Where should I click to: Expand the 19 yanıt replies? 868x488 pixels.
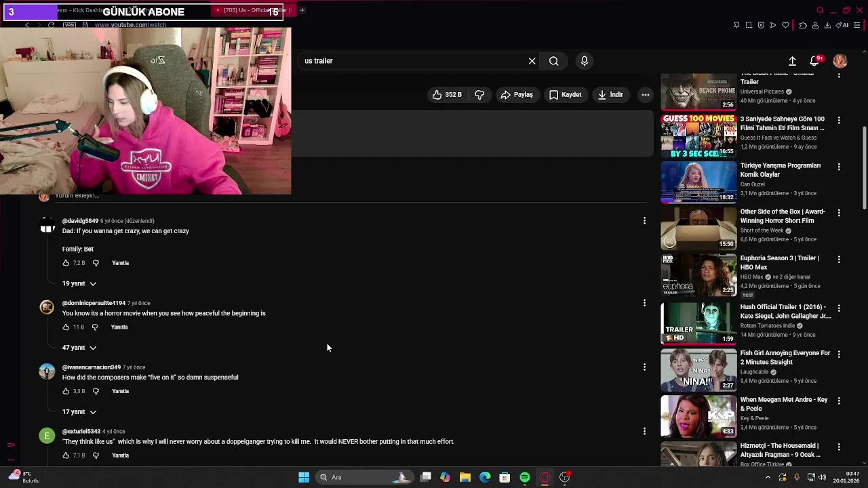coord(79,283)
